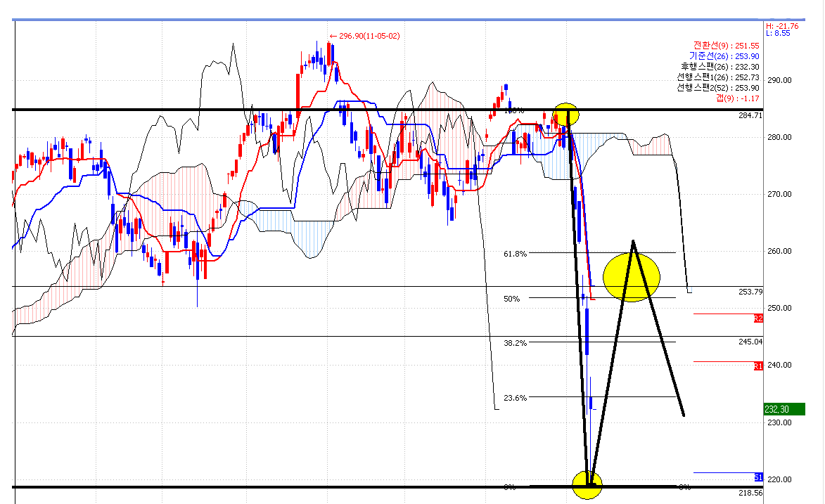The image size is (825, 504).
Task: Click the yellow circle on the 284.71 line
Action: [x=566, y=114]
